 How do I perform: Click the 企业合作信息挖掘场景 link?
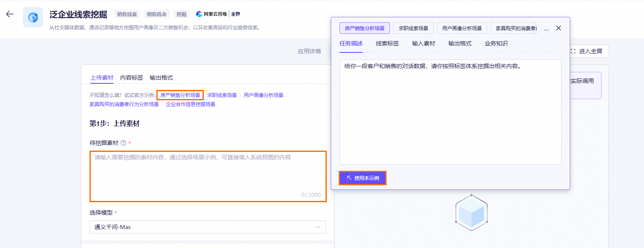191,104
